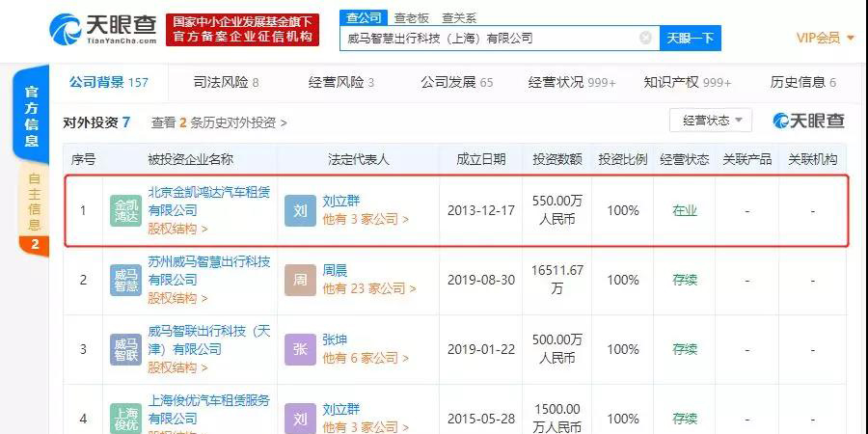Viewport: 868px width, 434px height.
Task: Click the 金凯鸿达 company logo icon
Action: click(125, 211)
